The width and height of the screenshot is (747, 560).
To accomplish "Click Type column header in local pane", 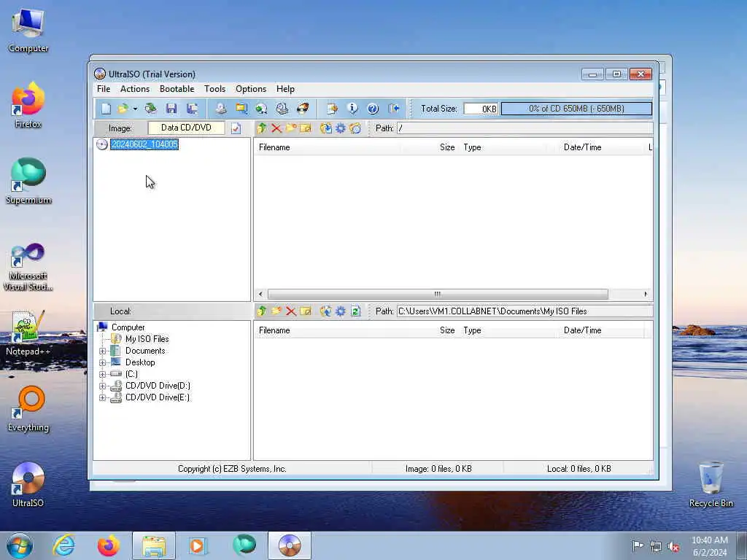I will tap(508, 330).
